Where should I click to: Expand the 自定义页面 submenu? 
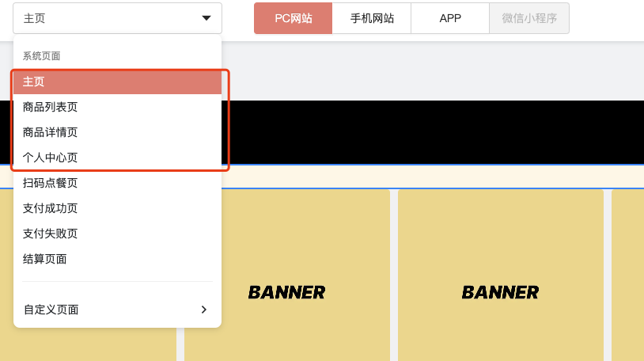pos(117,310)
